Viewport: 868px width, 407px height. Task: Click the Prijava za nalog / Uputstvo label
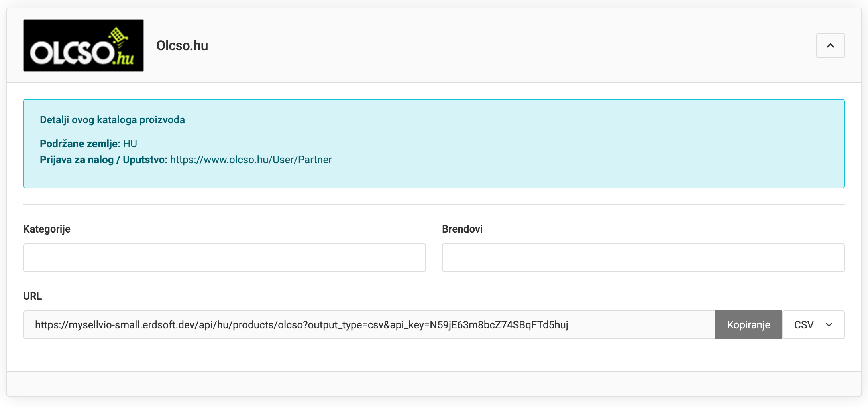[103, 160]
